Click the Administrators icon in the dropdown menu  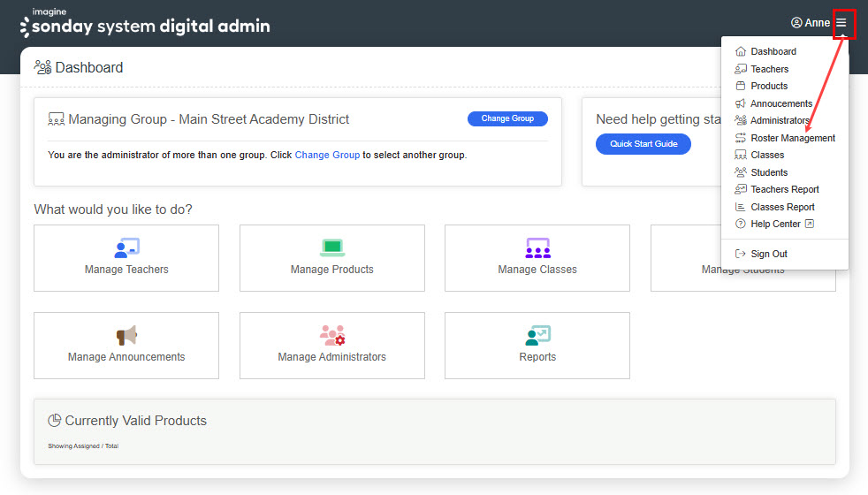(740, 120)
